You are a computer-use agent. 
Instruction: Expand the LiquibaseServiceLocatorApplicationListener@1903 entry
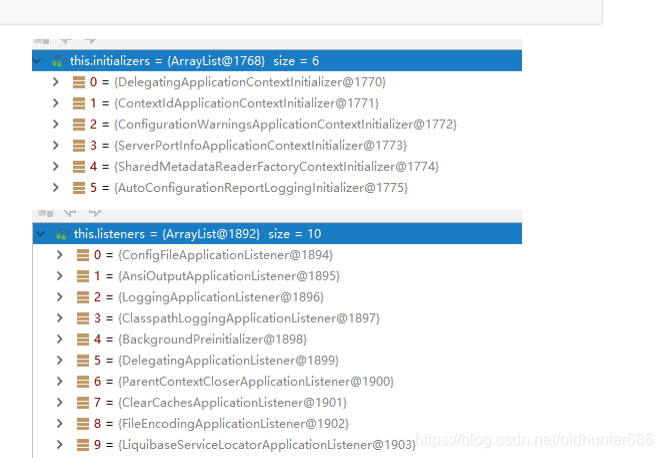(x=59, y=444)
